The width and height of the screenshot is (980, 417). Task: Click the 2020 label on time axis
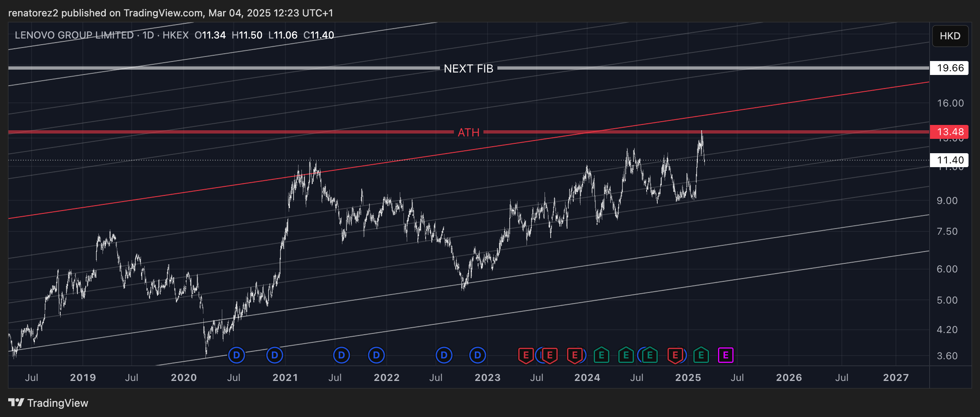pos(184,378)
